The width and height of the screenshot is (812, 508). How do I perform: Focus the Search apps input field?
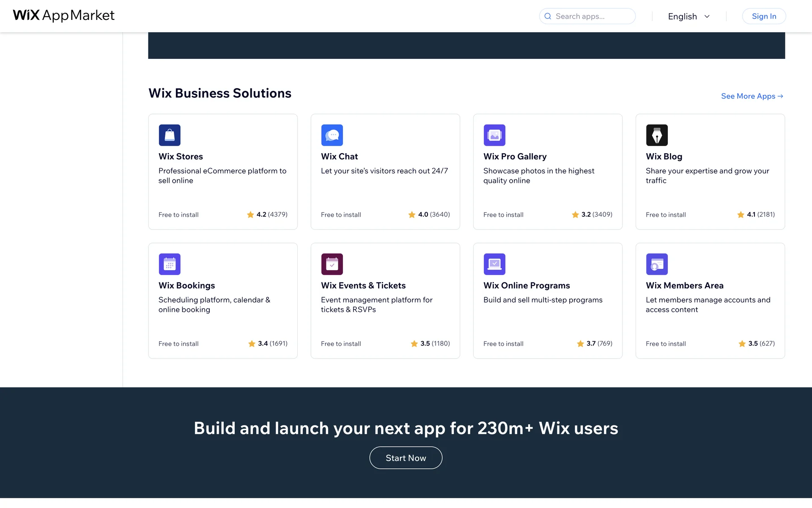point(592,16)
